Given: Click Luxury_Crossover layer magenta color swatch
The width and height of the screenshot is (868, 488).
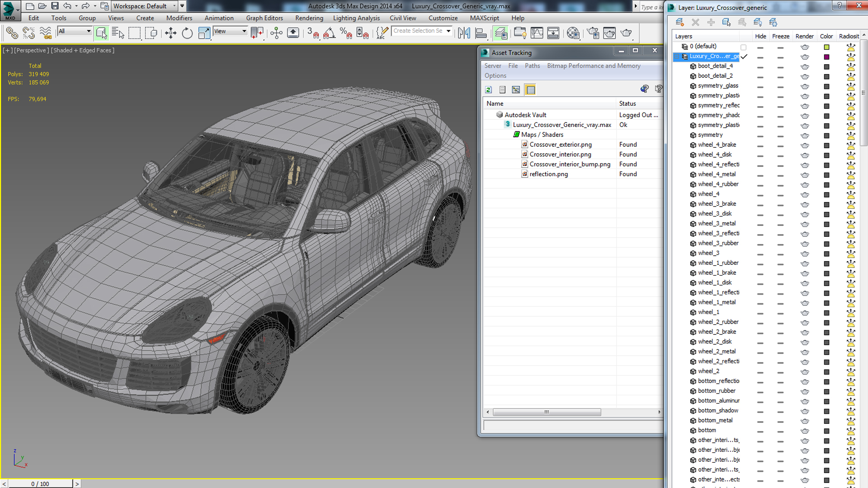Looking at the screenshot, I should pos(826,57).
